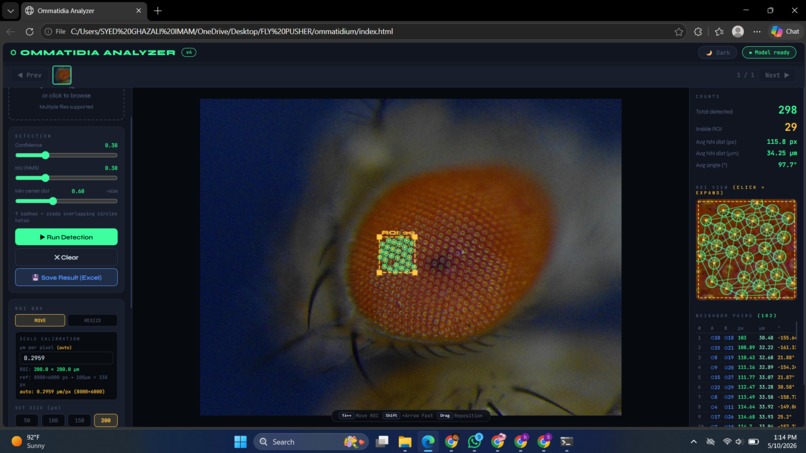The height and width of the screenshot is (453, 806).
Task: Select RESIZE mode for ROI box
Action: (x=93, y=320)
